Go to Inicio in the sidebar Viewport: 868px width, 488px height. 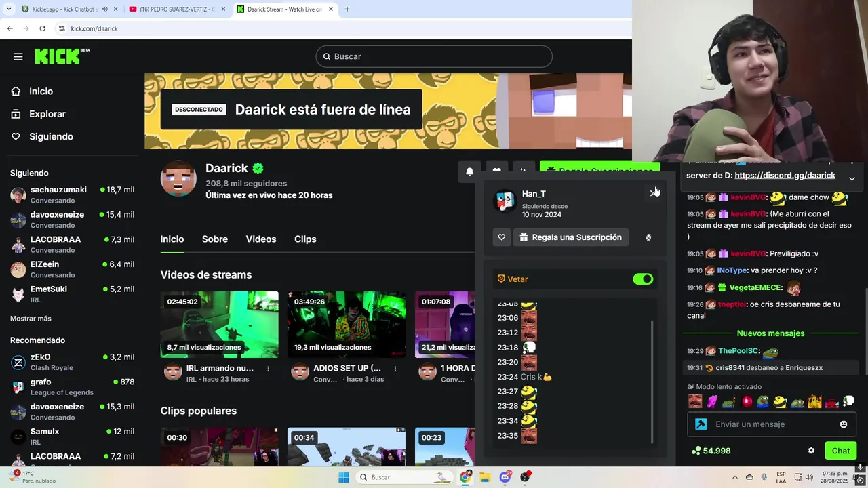(x=41, y=91)
